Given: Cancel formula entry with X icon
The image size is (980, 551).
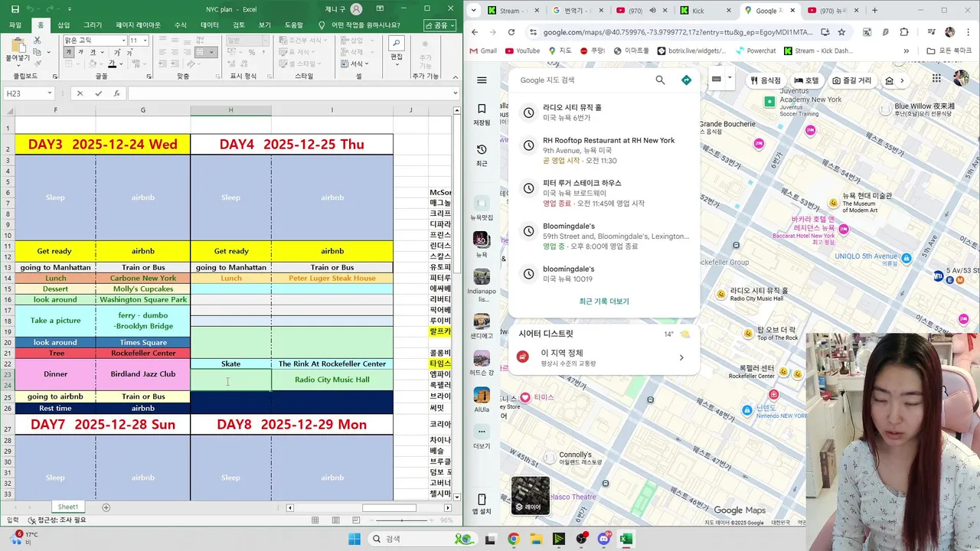Looking at the screenshot, I should [x=80, y=93].
